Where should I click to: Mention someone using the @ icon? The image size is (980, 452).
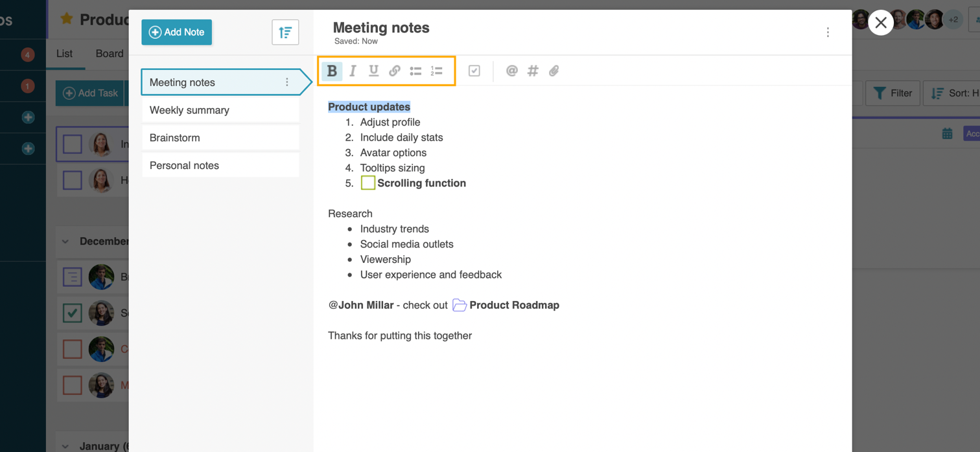coord(511,71)
